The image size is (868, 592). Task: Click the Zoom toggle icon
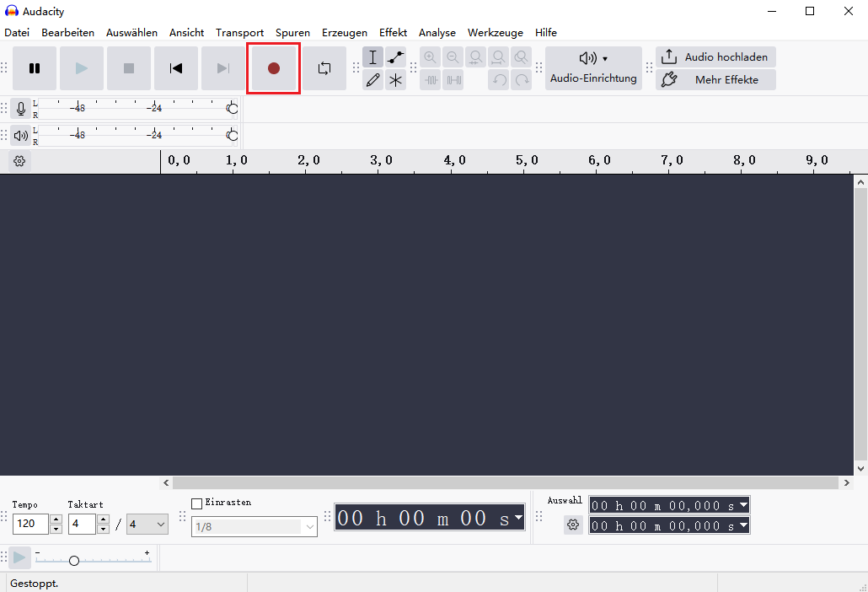coord(521,57)
